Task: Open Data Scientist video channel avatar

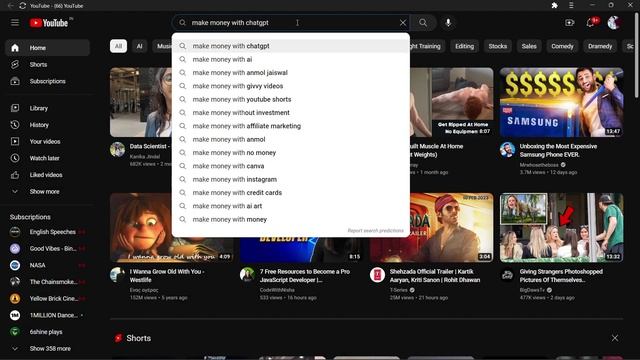Action: pyautogui.click(x=118, y=150)
